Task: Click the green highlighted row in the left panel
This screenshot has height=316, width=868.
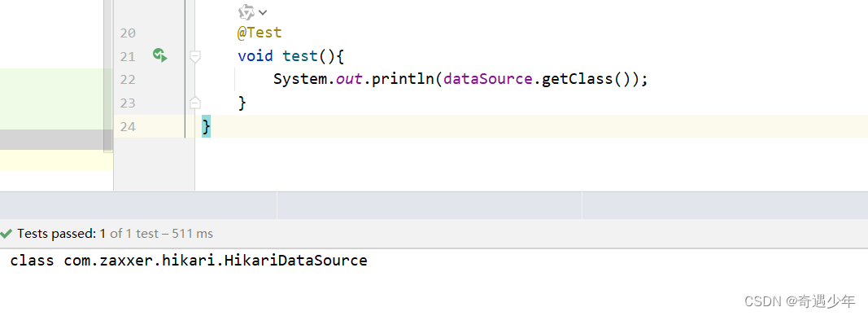Action: [x=51, y=99]
